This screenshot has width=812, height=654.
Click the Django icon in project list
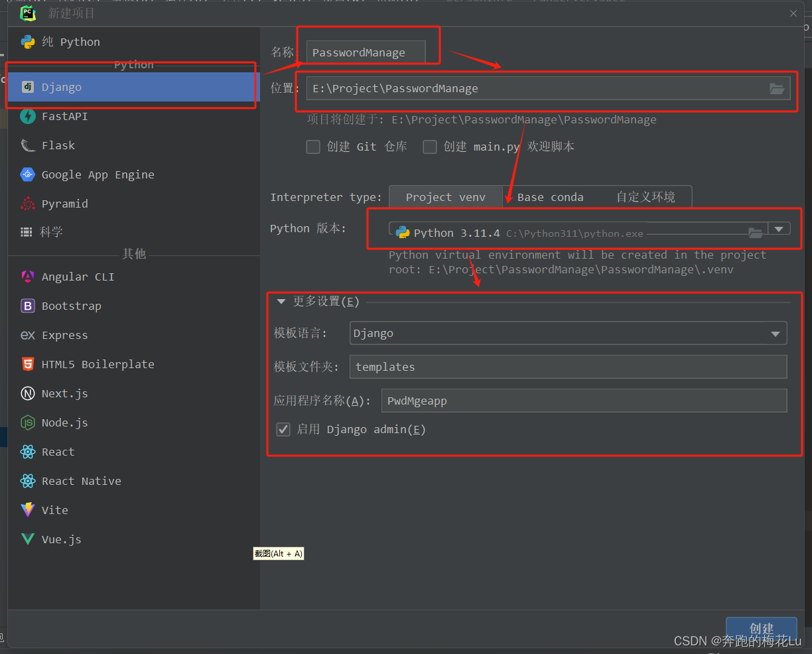pos(28,87)
